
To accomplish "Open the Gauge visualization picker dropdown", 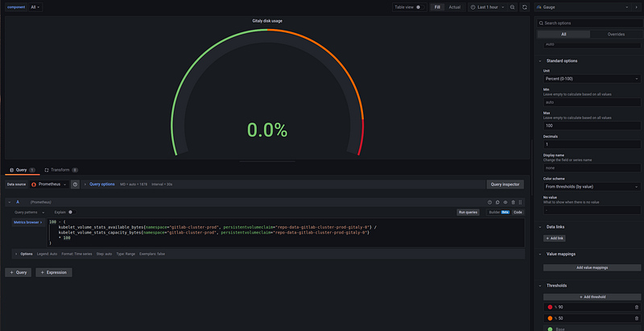I will 582,7.
